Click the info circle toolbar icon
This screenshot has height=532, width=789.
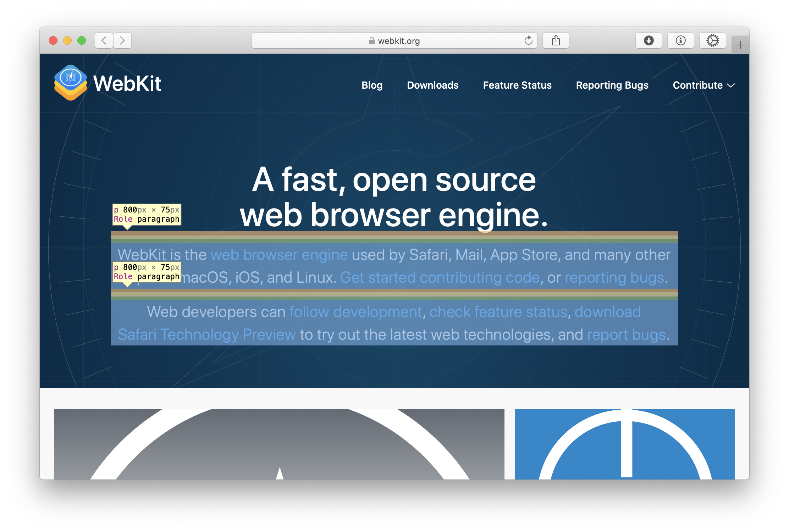tap(680, 40)
